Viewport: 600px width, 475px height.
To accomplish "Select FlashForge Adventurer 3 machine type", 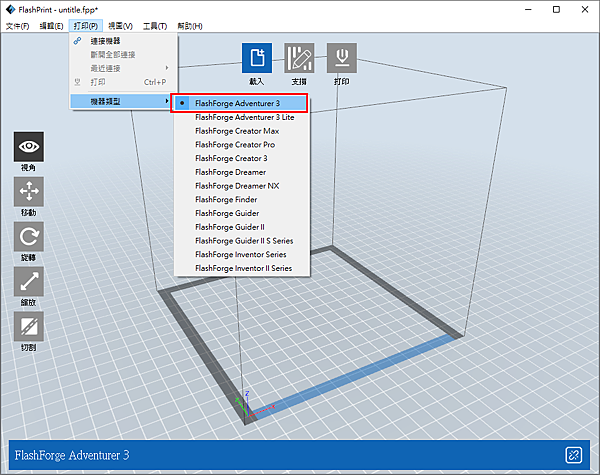I will coord(241,103).
